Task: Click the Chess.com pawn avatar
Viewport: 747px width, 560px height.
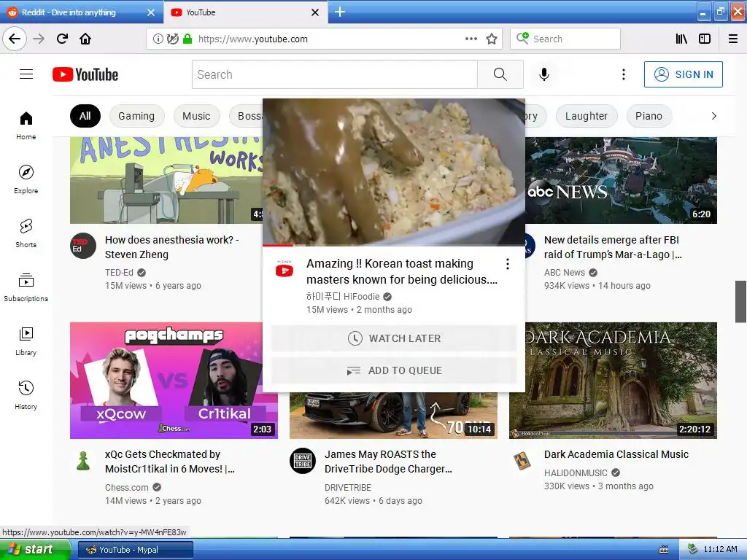Action: (83, 461)
